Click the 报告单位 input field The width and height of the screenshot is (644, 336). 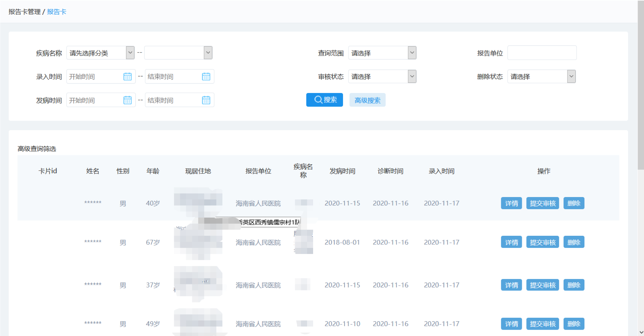click(542, 53)
